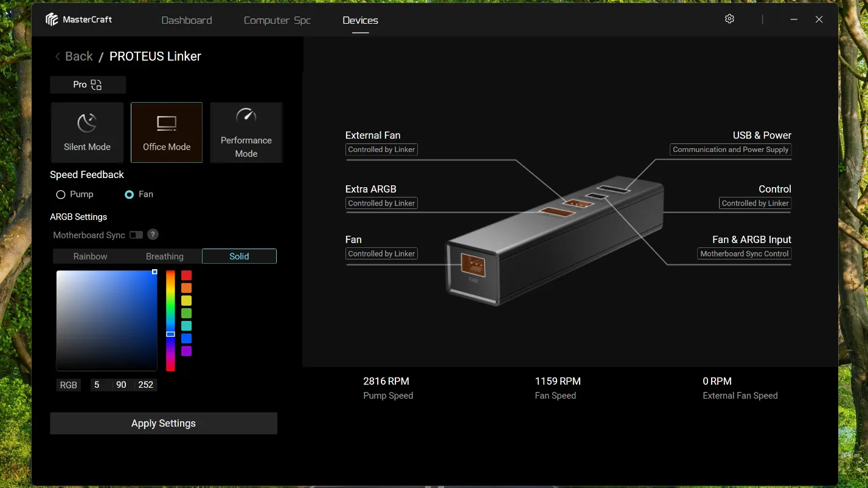This screenshot has width=868, height=488.
Task: Select Silent Mode fan profile
Action: [87, 132]
